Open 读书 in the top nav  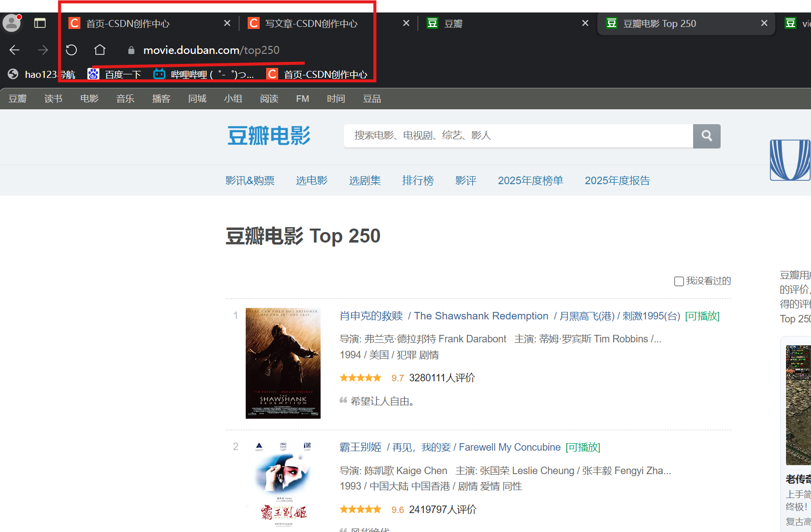53,99
